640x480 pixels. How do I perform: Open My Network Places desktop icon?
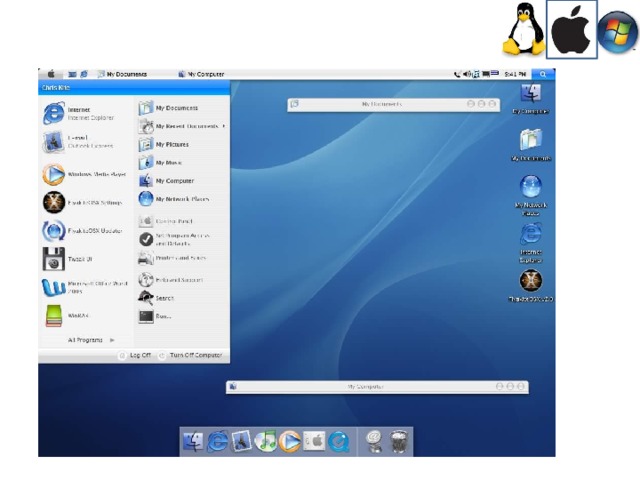click(x=531, y=196)
